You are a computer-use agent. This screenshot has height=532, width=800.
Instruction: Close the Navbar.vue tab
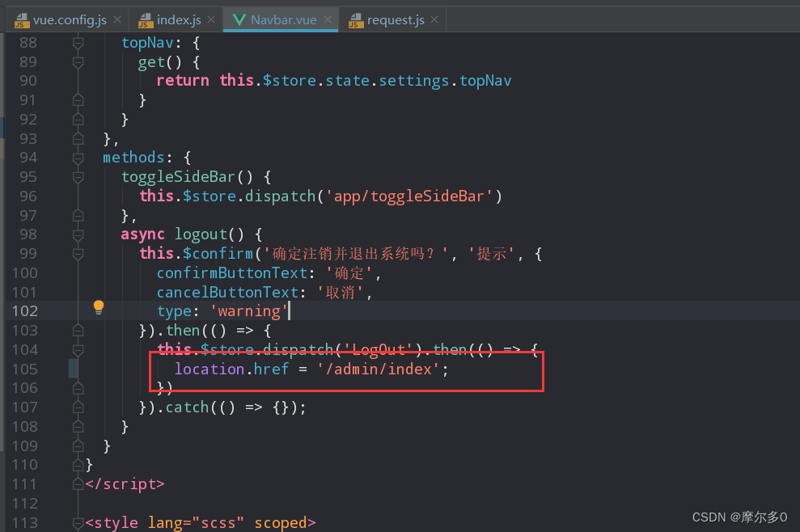point(328,20)
